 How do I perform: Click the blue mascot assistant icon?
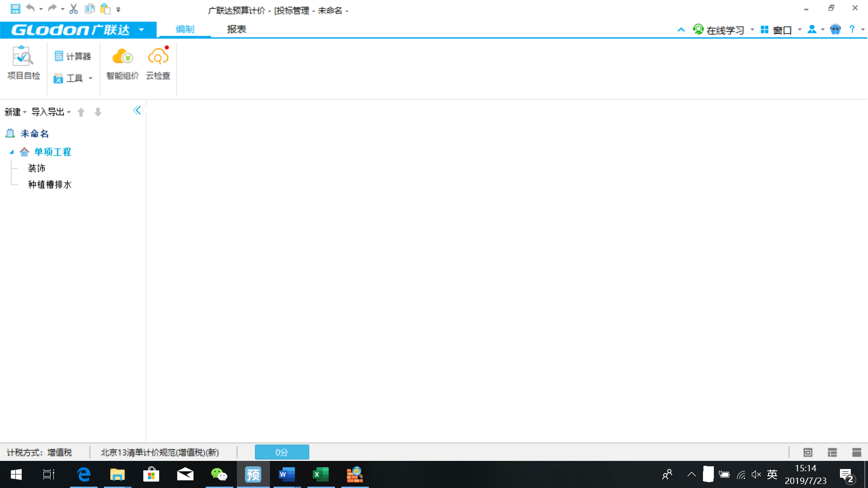tap(835, 29)
